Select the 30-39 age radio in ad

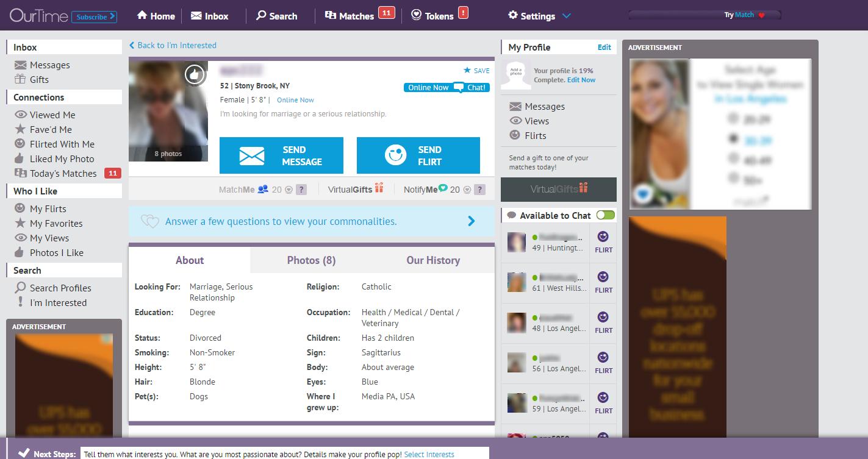click(734, 139)
